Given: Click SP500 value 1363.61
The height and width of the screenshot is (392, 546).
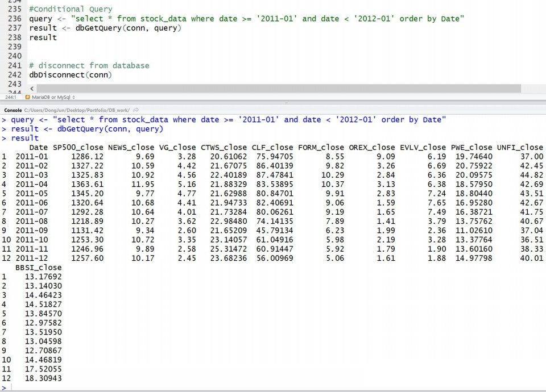Looking at the screenshot, I should coord(87,184).
